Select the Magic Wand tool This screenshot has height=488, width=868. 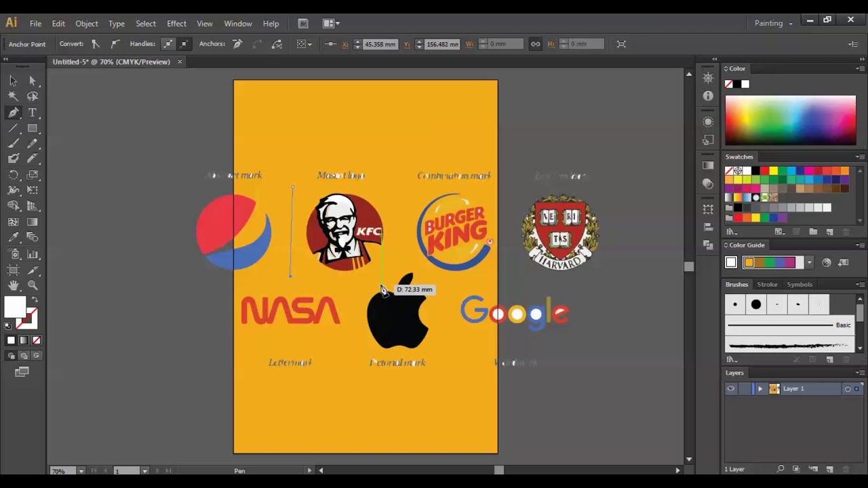coord(13,96)
